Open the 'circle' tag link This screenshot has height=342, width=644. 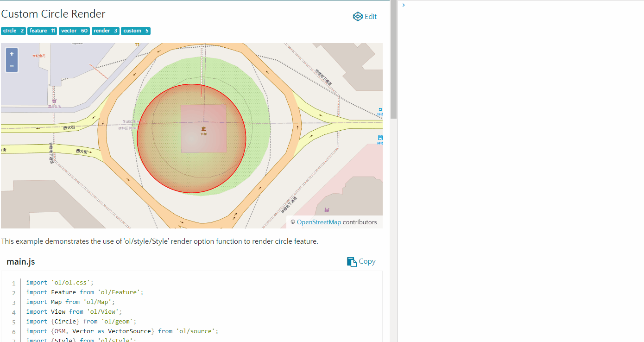pos(13,31)
